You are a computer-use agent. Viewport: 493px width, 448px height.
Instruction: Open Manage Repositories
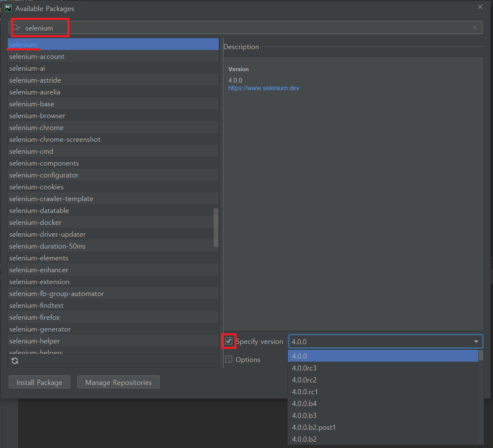[118, 382]
